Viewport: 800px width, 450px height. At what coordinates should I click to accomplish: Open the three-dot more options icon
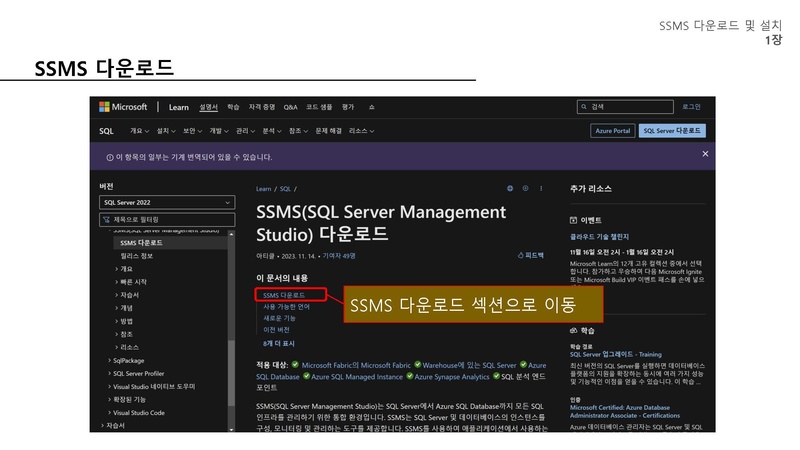(x=541, y=188)
